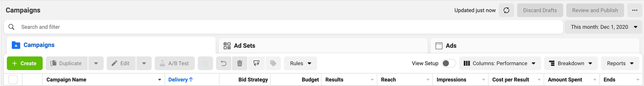This screenshot has height=86, width=644.
Task: Click the tag label icon
Action: point(273,63)
